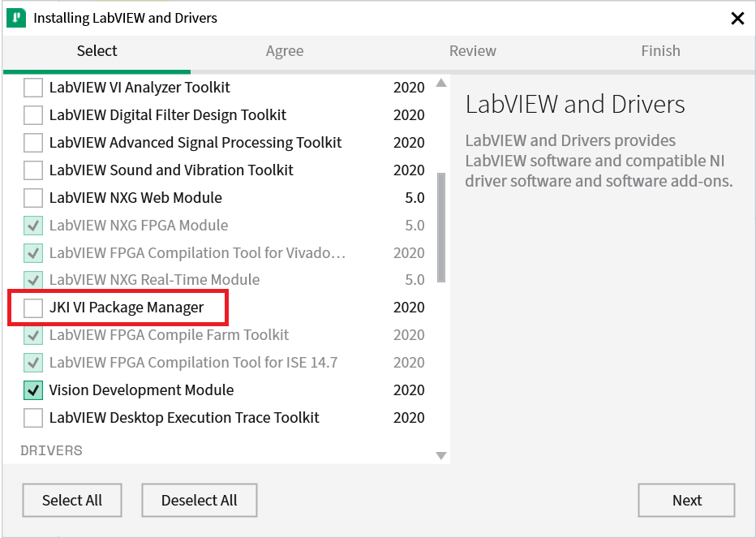Click the Vision Development Module label

141,390
